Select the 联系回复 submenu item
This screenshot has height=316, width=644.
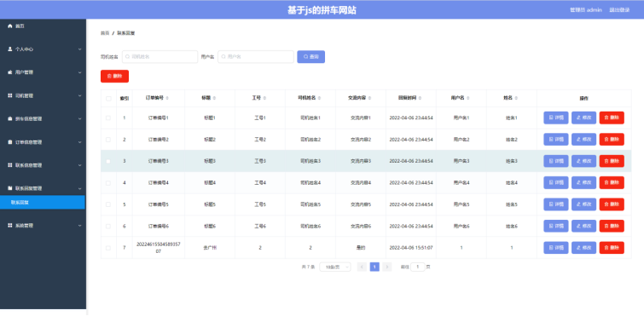43,202
